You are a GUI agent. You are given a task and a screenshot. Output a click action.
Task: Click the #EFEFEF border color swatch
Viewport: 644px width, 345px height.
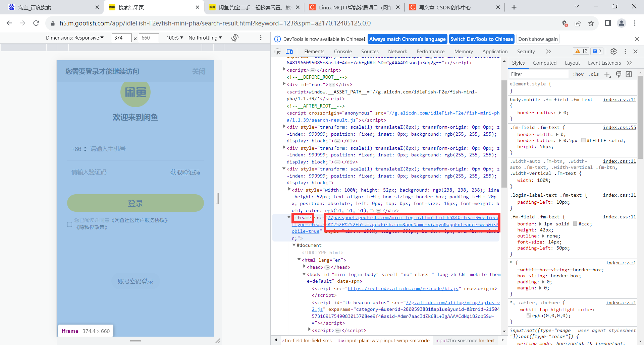[583, 140]
